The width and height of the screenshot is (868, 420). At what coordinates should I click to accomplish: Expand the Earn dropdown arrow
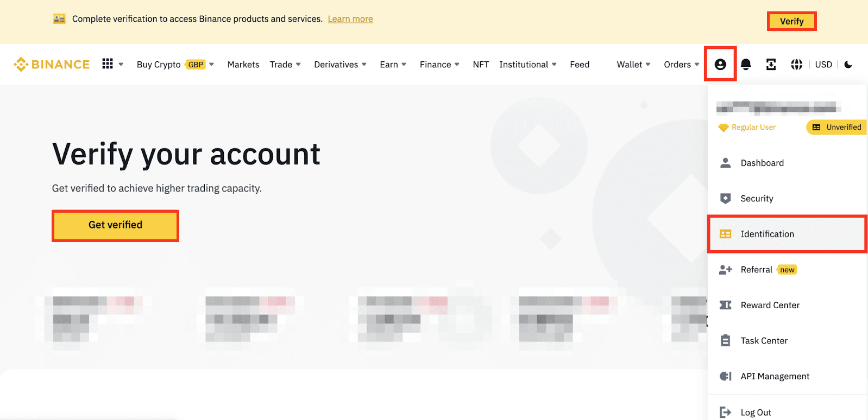click(404, 65)
